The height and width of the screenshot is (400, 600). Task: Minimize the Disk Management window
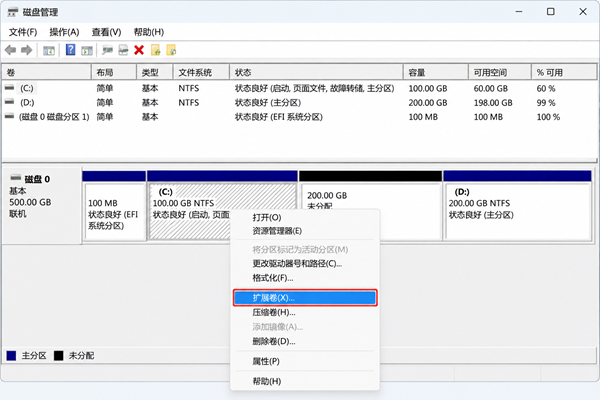pyautogui.click(x=519, y=11)
